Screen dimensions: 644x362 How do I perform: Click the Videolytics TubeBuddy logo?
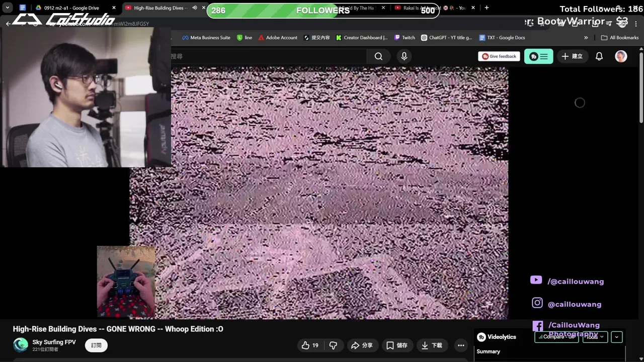tap(481, 337)
